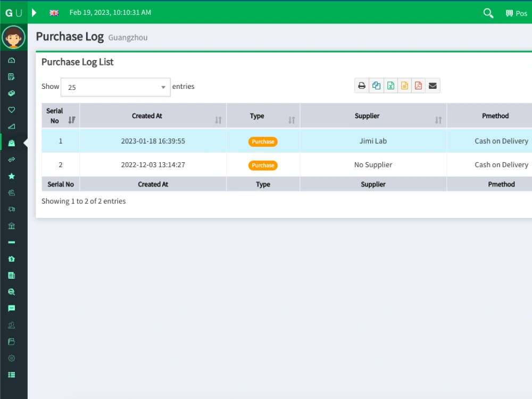Print the Purchase Log List

362,85
